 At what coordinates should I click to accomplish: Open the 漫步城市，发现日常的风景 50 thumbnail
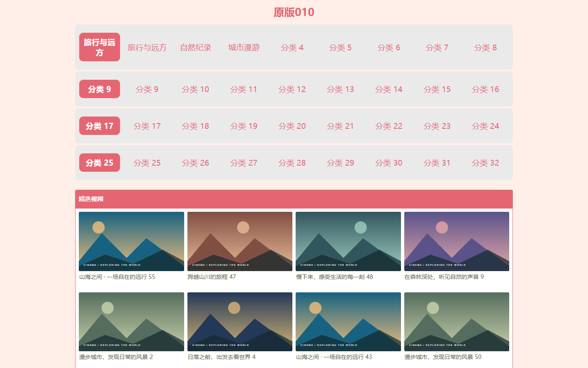457,322
